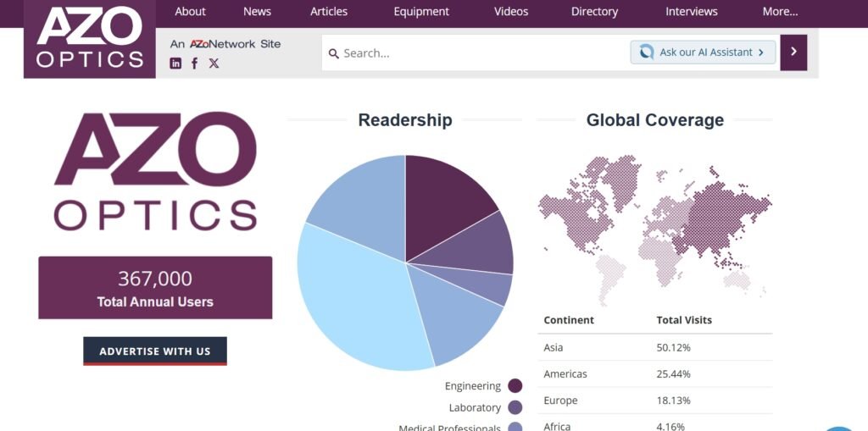The image size is (868, 431).
Task: Open the LinkedIn social icon
Action: click(175, 63)
